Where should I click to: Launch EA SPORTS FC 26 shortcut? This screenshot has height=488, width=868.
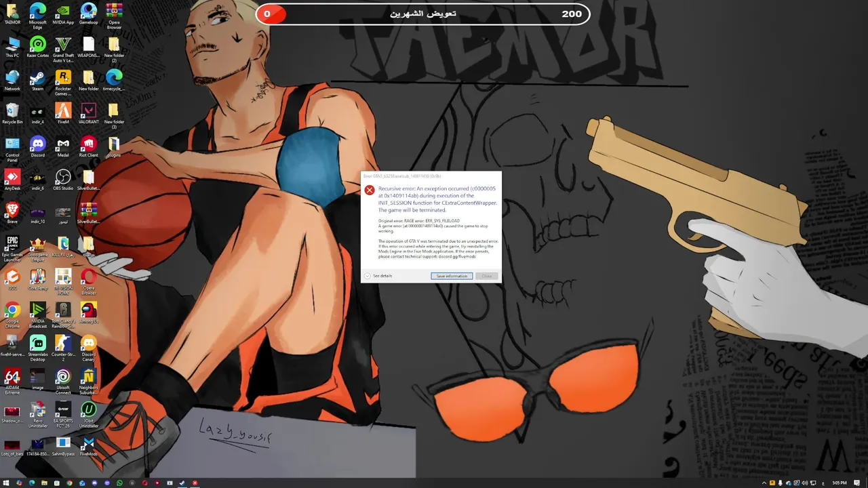63,414
